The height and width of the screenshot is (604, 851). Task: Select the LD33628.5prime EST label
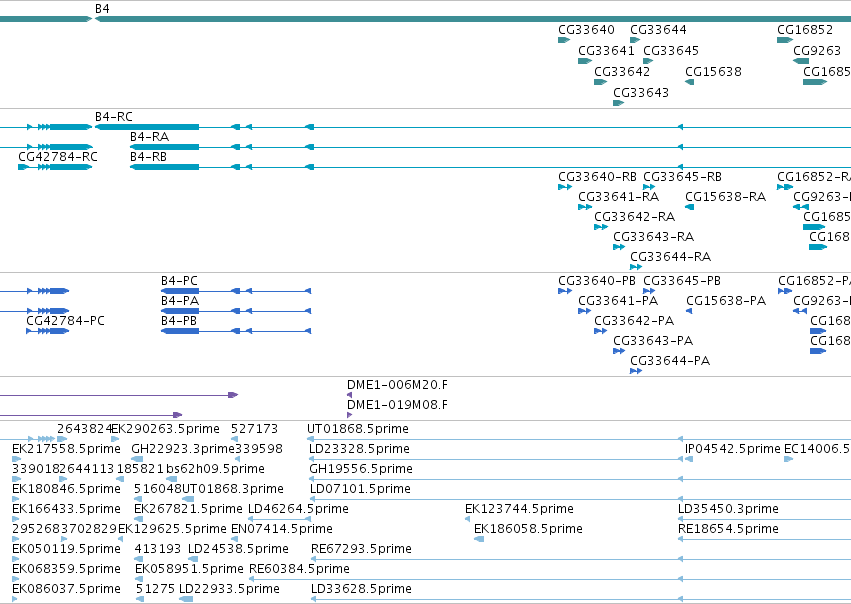point(361,589)
